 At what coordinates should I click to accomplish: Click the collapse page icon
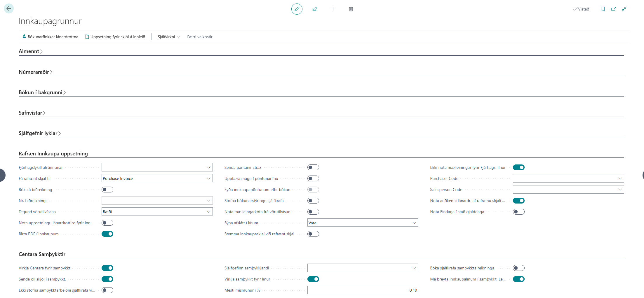pyautogui.click(x=624, y=9)
